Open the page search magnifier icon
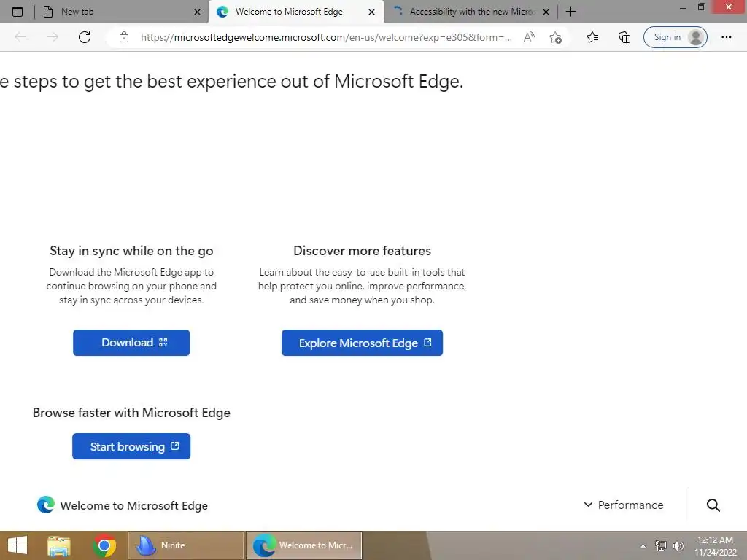Screen dimensions: 747x560 [713, 505]
